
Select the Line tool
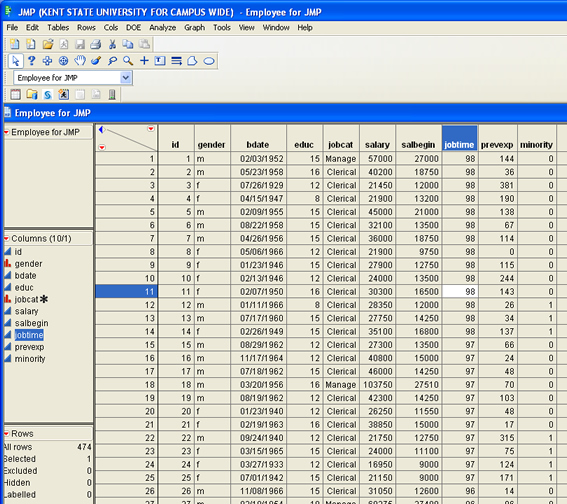pyautogui.click(x=176, y=61)
